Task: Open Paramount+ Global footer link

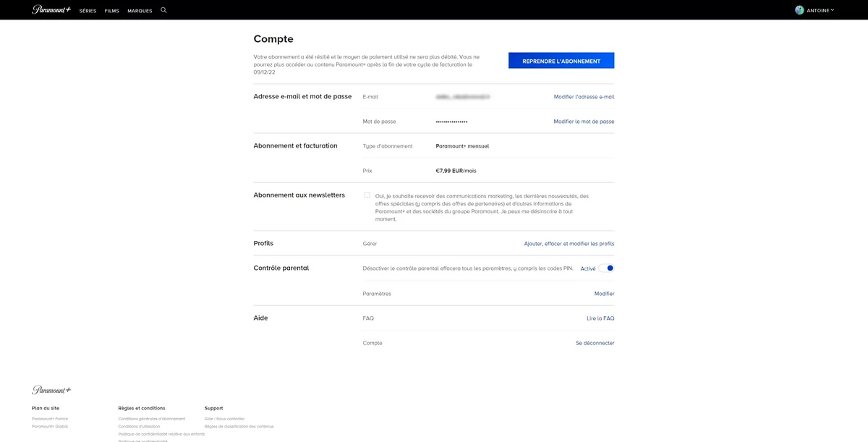Action: click(x=50, y=426)
